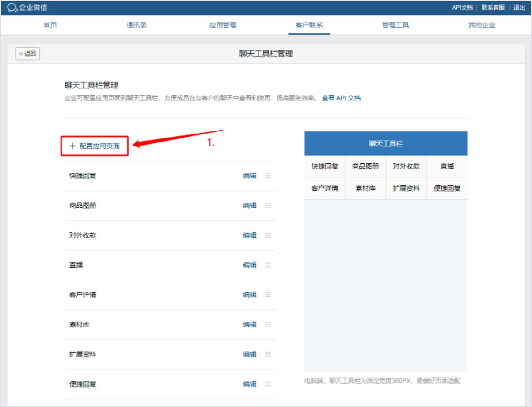Open the 通讯录 tab
Screen dimensions: 532x407
(137, 25)
